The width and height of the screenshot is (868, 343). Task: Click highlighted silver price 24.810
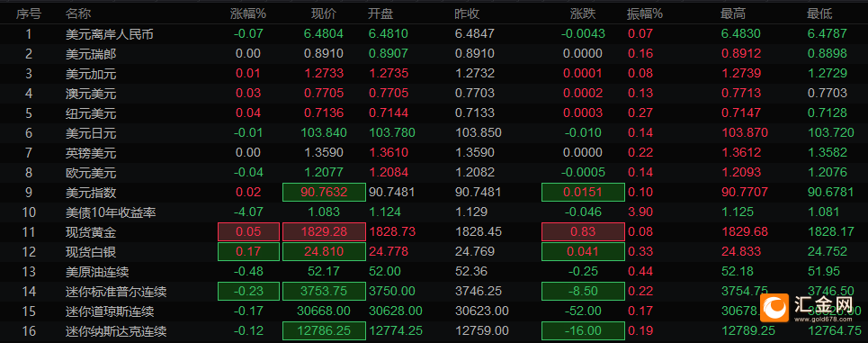pos(324,252)
